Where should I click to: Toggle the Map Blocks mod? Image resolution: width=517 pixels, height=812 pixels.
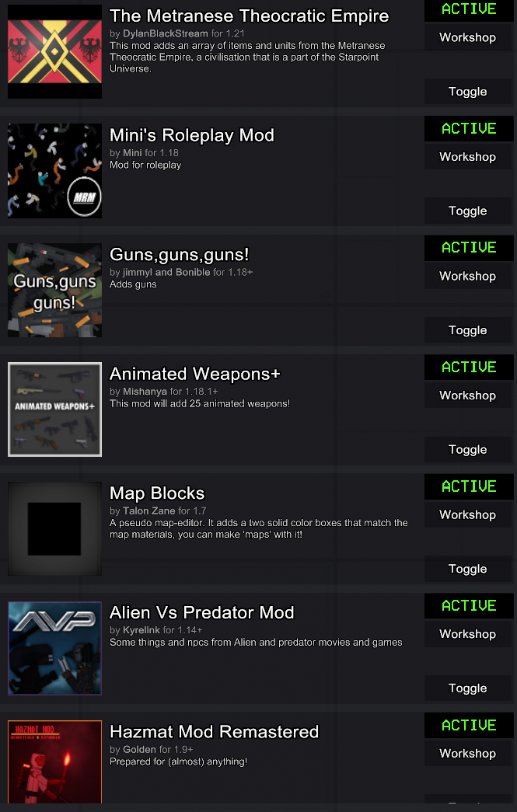pos(468,569)
